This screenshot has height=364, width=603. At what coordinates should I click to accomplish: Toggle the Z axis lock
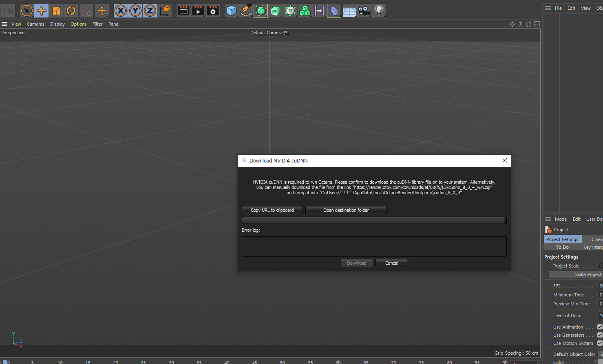click(150, 11)
